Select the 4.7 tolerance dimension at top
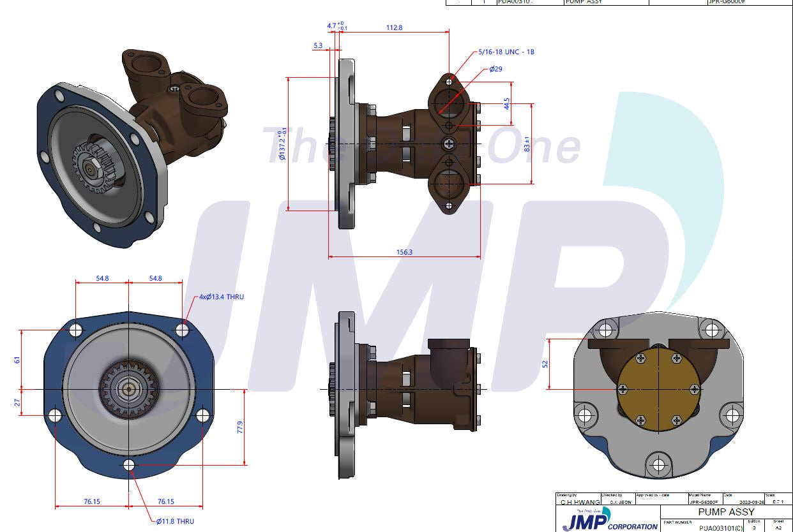 (336, 26)
